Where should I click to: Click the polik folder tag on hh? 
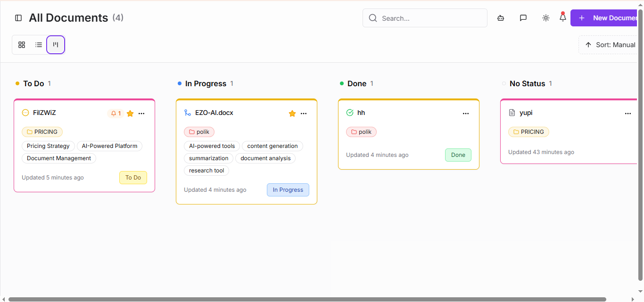tap(361, 132)
